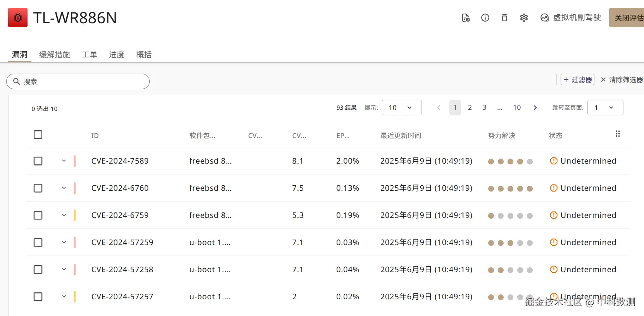Click Undetermined warning icon for CVE-2024-6759
This screenshot has width=644, height=316.
(x=554, y=215)
